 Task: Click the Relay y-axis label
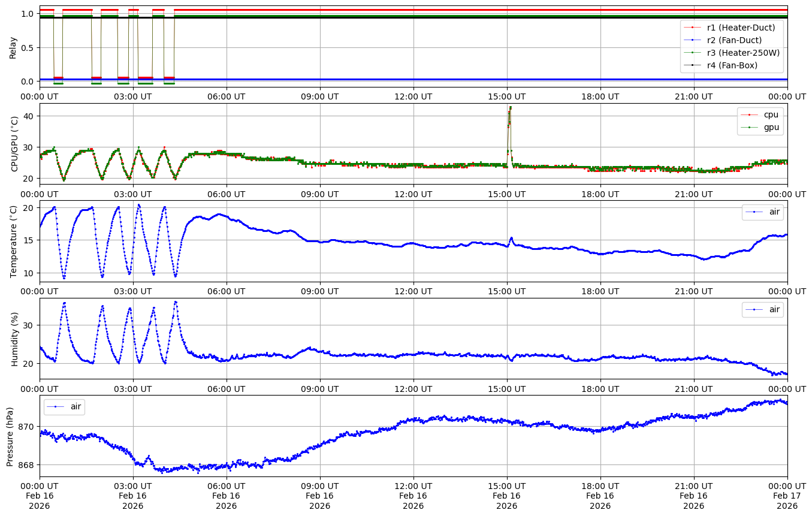click(13, 47)
